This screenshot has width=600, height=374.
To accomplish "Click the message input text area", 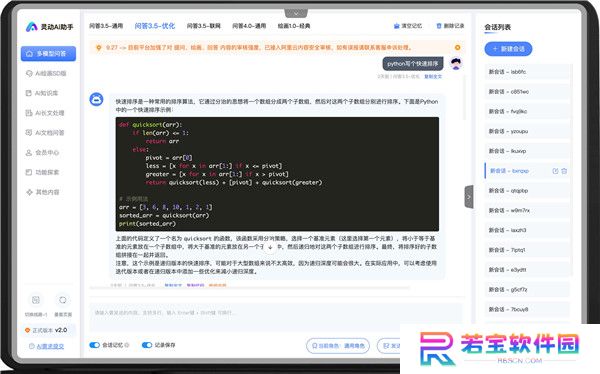I will tap(276, 317).
